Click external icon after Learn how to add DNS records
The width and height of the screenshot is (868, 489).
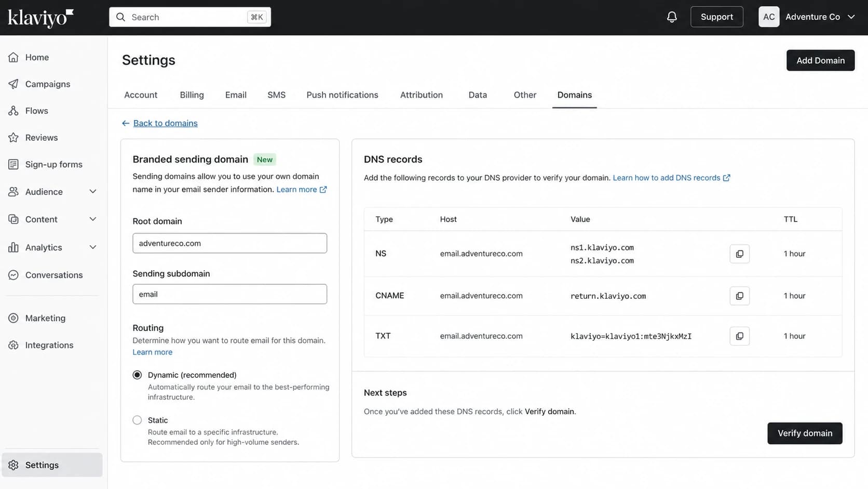pyautogui.click(x=727, y=178)
